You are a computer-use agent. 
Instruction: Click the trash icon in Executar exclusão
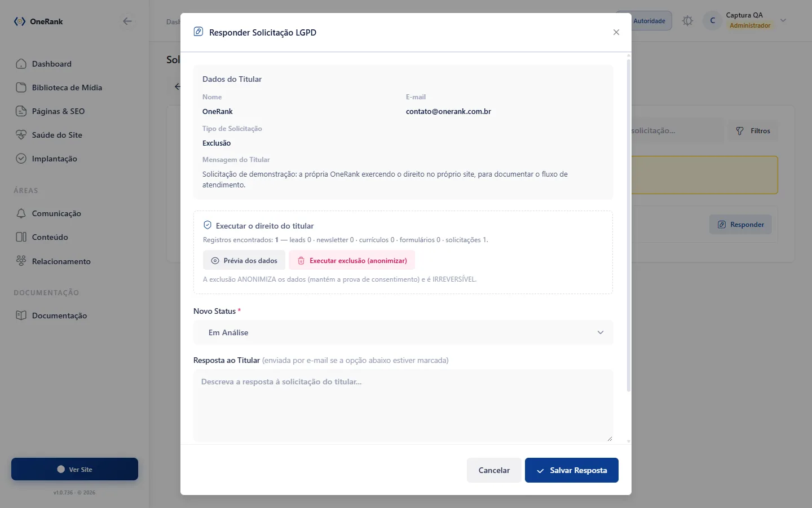pyautogui.click(x=301, y=261)
